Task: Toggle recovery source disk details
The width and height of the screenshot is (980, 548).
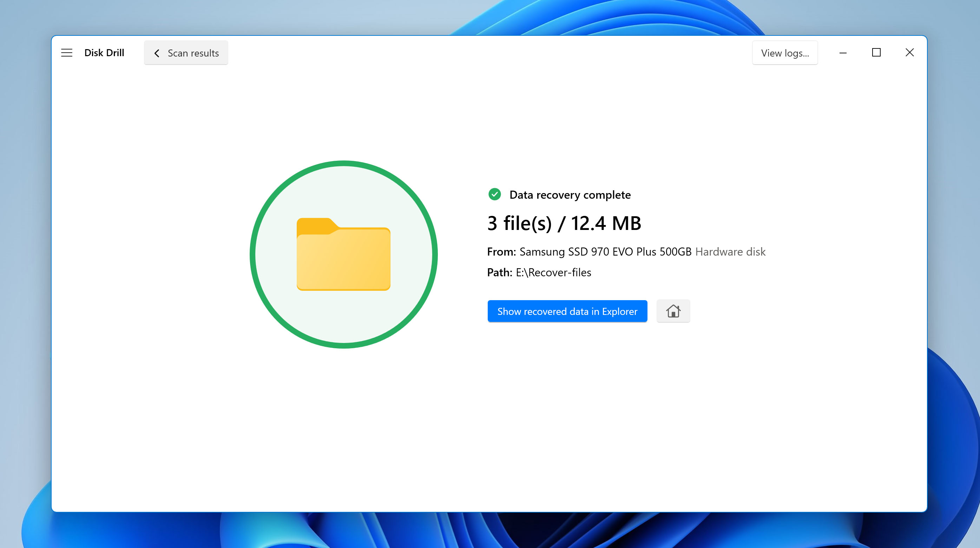Action: click(731, 251)
